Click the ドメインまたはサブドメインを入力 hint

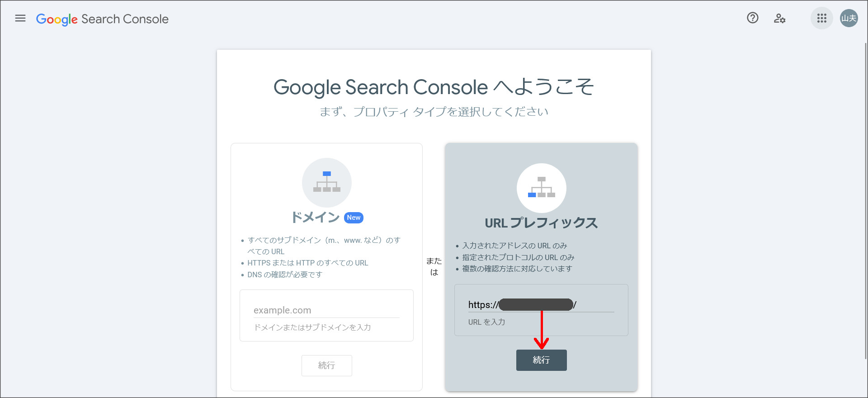312,327
